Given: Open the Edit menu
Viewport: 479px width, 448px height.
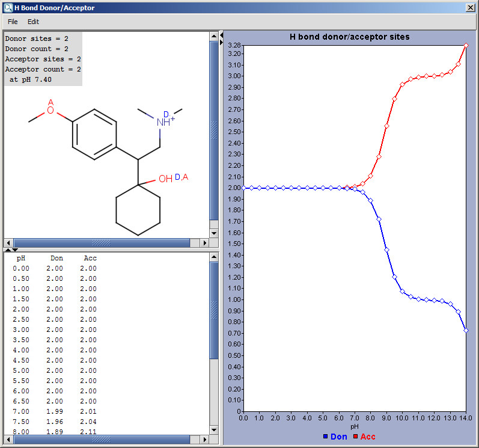Looking at the screenshot, I should pyautogui.click(x=33, y=22).
